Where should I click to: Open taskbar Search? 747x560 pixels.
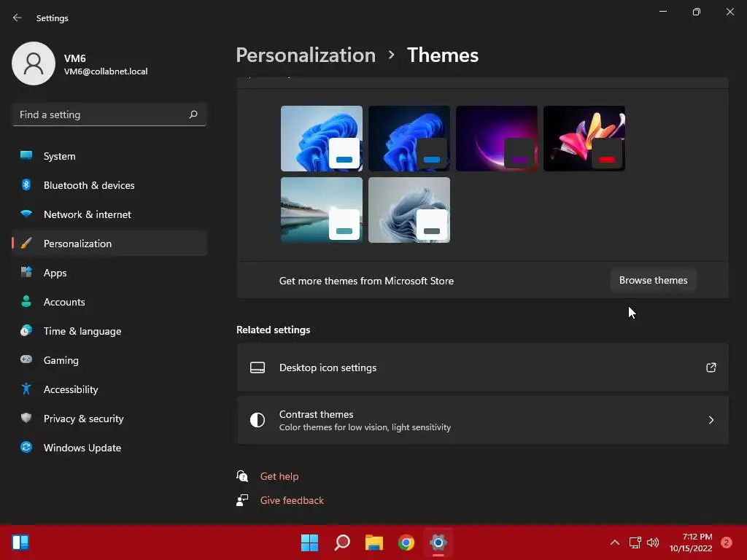(x=342, y=542)
